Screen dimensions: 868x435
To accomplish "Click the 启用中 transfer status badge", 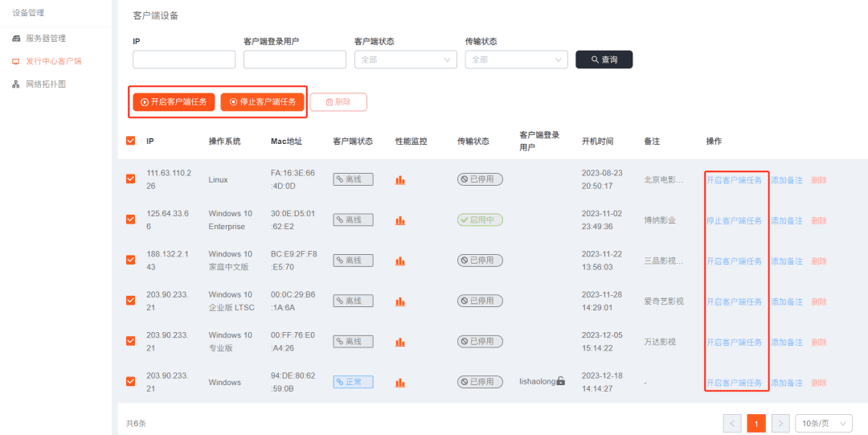I will coord(480,220).
